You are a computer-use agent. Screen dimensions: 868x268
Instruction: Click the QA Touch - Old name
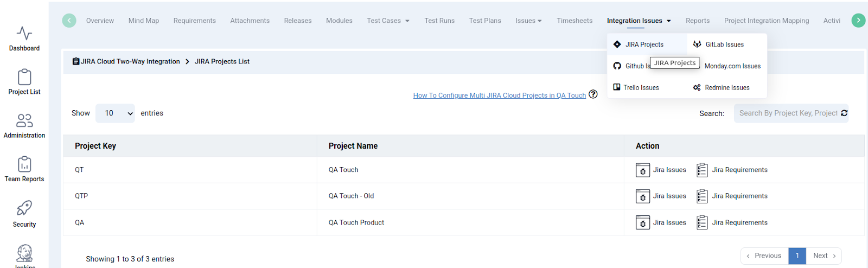[x=351, y=196]
